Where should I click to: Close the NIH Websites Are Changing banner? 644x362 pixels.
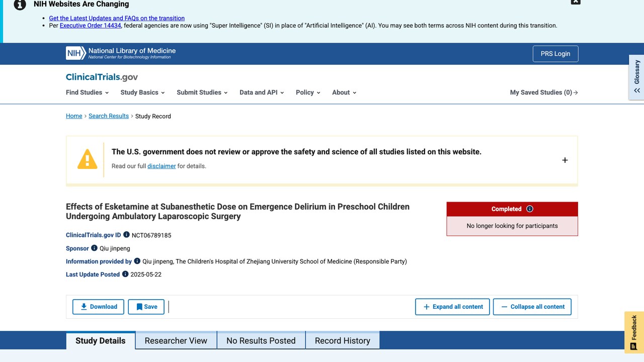pyautogui.click(x=576, y=2)
